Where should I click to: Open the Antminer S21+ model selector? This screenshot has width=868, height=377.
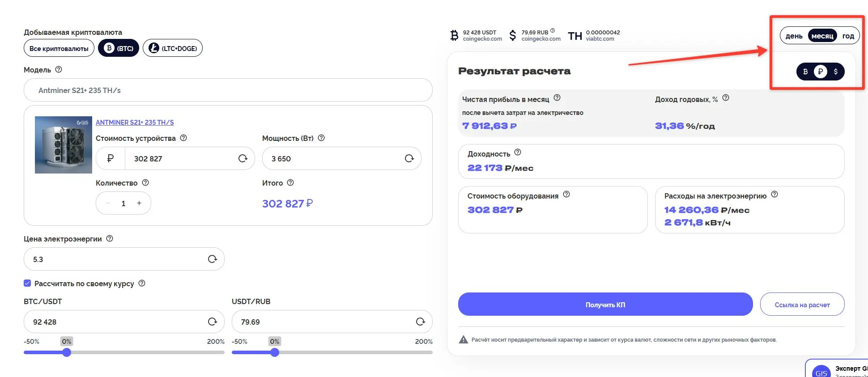228,90
